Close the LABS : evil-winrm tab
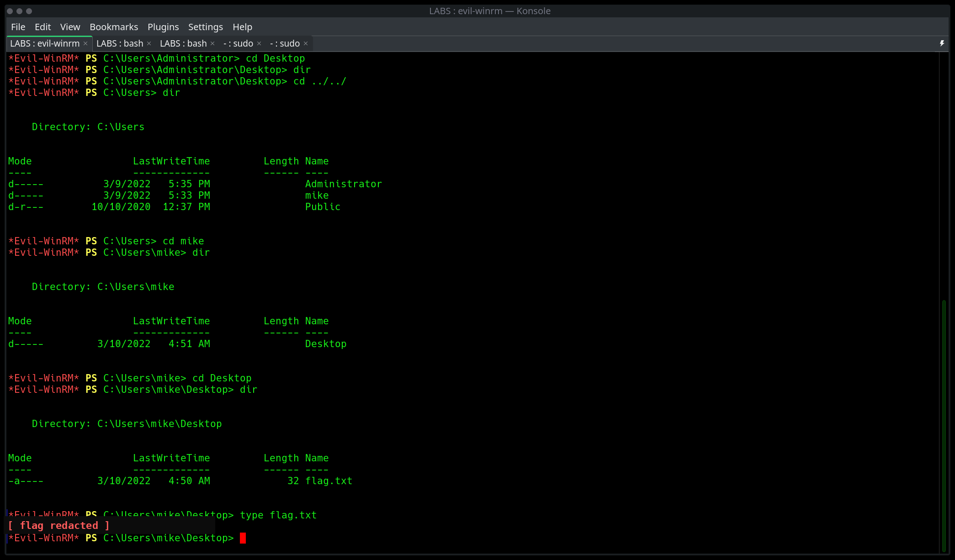This screenshot has height=560, width=955. (x=85, y=43)
